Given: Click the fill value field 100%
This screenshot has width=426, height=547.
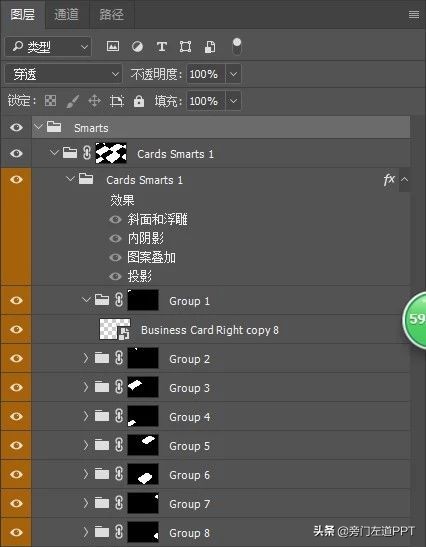Looking at the screenshot, I should click(x=206, y=101).
